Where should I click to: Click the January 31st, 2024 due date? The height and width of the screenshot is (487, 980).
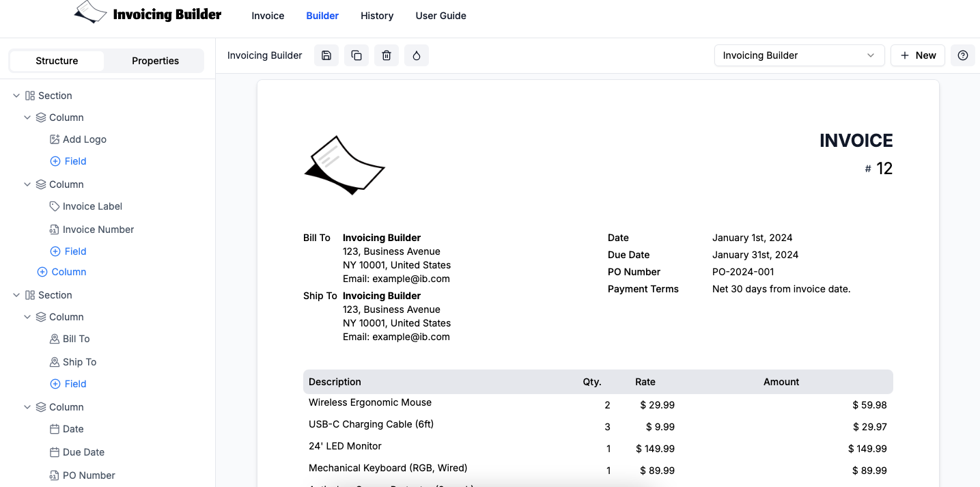755,255
